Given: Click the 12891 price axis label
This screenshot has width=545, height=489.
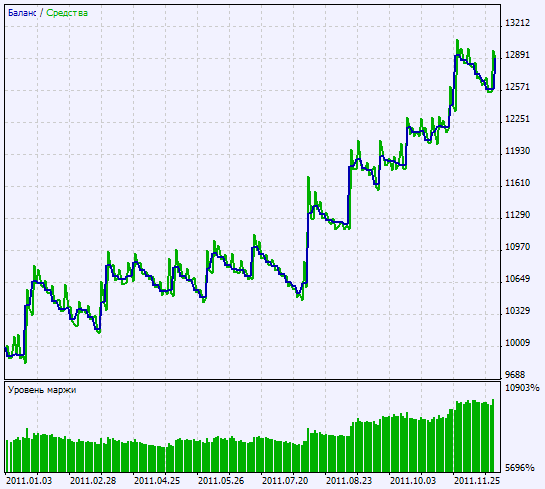Looking at the screenshot, I should (x=517, y=55).
